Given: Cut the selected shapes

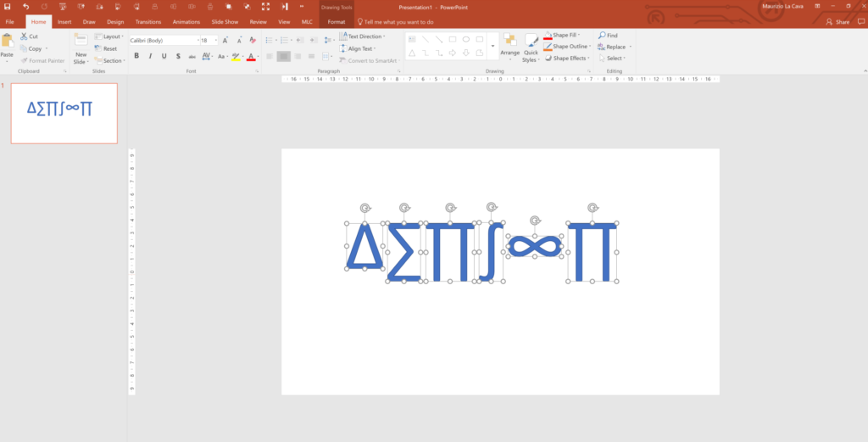Looking at the screenshot, I should tap(30, 36).
